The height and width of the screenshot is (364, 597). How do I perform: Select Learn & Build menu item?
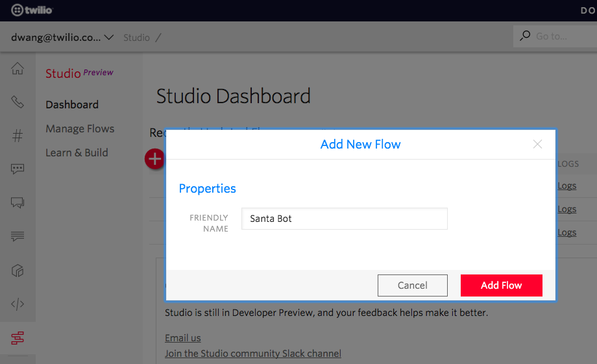click(x=77, y=152)
